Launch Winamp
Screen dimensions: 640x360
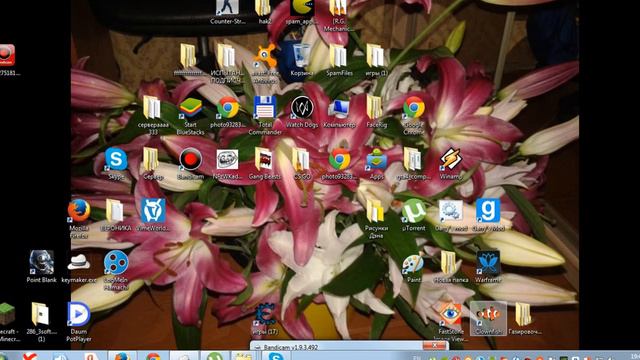pyautogui.click(x=451, y=163)
